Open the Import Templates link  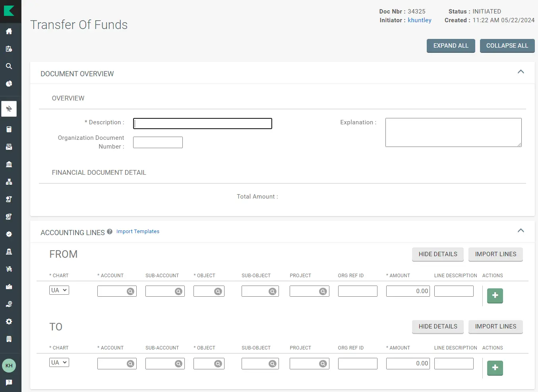(138, 232)
